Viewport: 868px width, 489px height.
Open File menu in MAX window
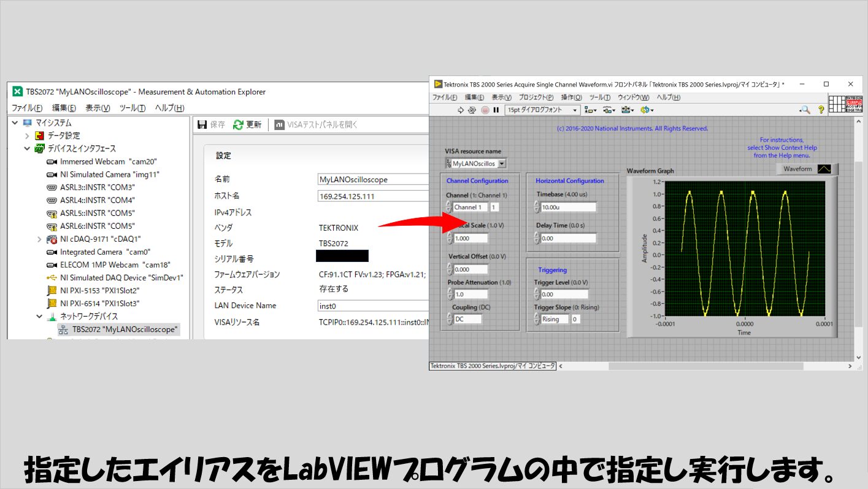pos(27,108)
